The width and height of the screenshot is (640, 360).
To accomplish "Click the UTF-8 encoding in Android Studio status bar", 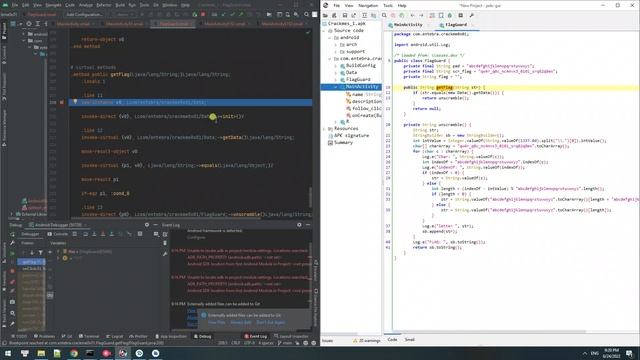I will (249, 343).
